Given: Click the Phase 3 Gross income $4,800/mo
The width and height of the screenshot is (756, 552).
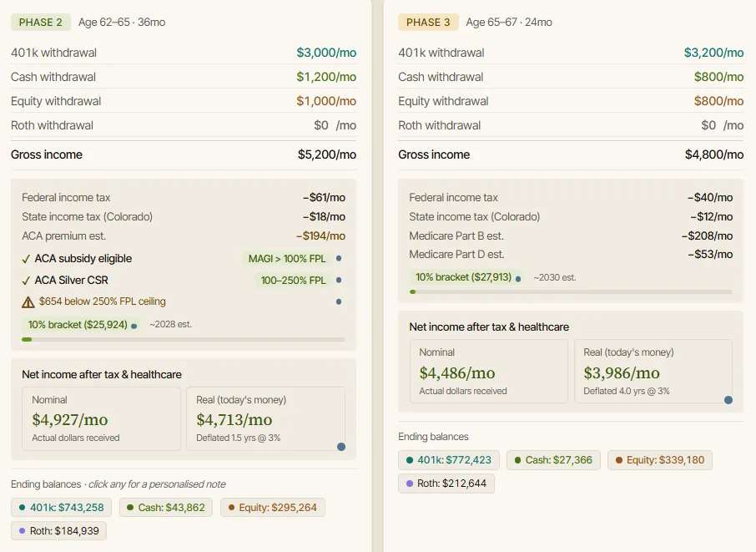Looking at the screenshot, I should tap(714, 154).
